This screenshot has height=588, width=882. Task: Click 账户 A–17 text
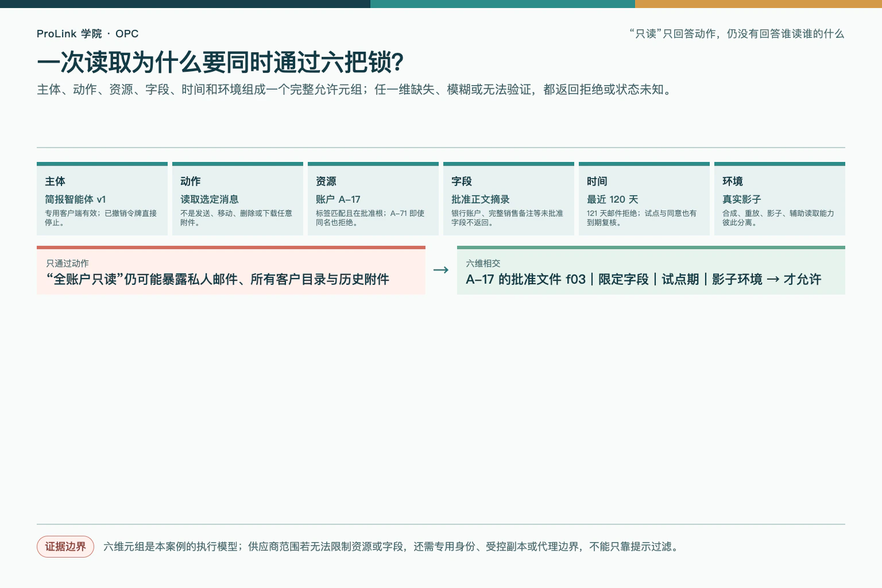coord(338,199)
